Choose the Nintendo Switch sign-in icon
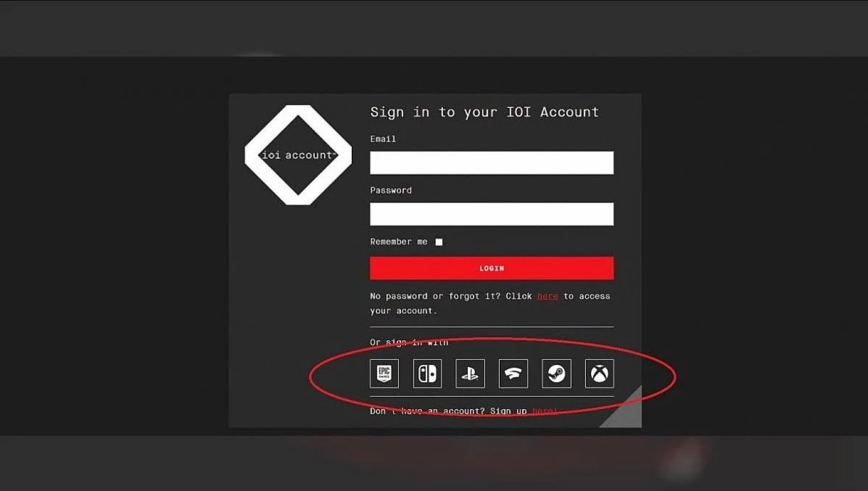This screenshot has width=868, height=491. (427, 374)
